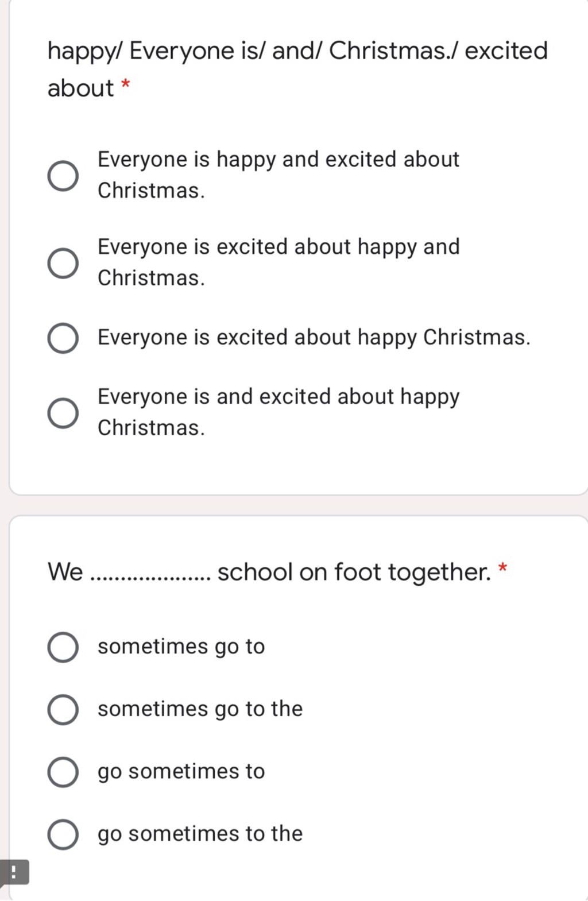588x901 pixels.
Task: Click the answer text "Everyone is happy and excited about Christmas."
Action: (278, 175)
